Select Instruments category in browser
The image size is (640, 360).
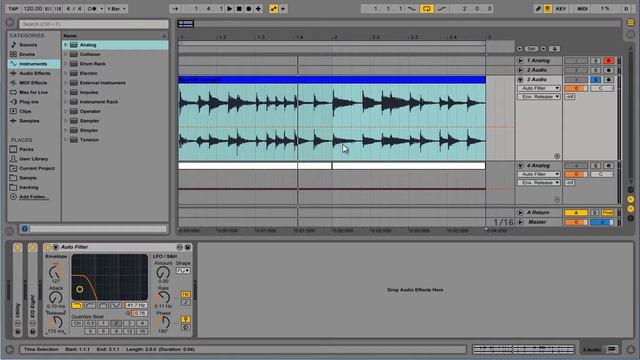point(33,64)
